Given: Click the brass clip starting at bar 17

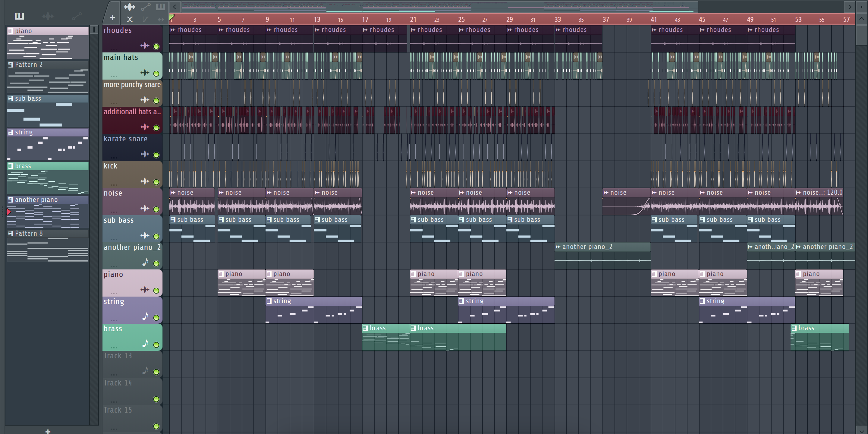Looking at the screenshot, I should (386, 337).
